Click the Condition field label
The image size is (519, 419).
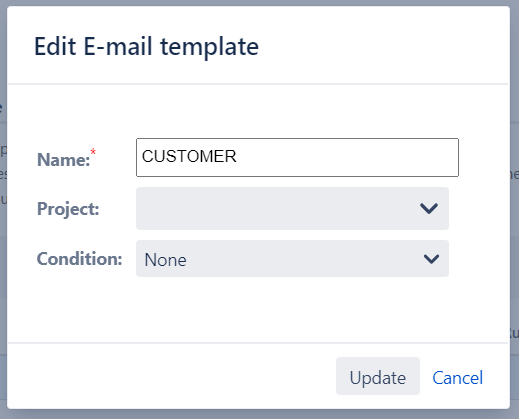79,259
